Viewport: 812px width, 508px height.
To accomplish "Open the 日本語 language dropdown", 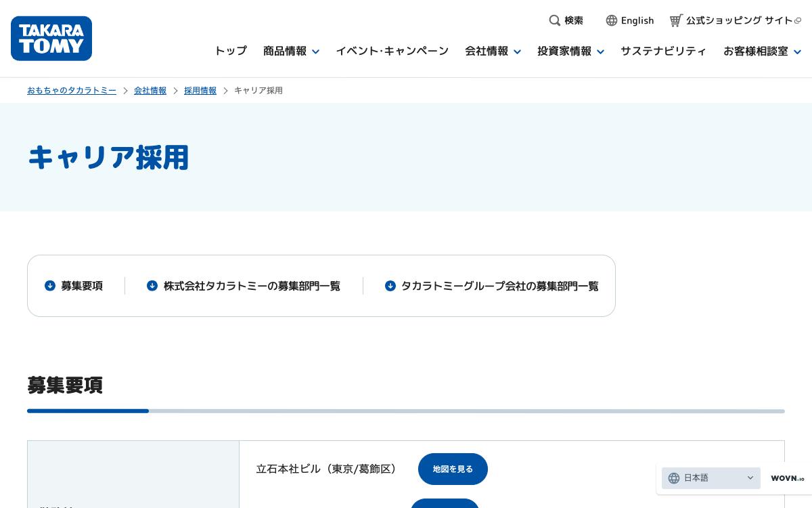I will (x=711, y=478).
